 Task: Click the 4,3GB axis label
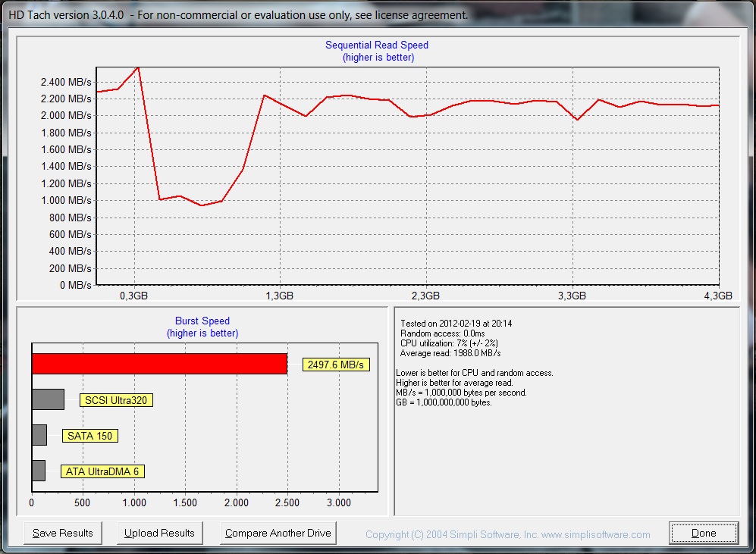[718, 296]
